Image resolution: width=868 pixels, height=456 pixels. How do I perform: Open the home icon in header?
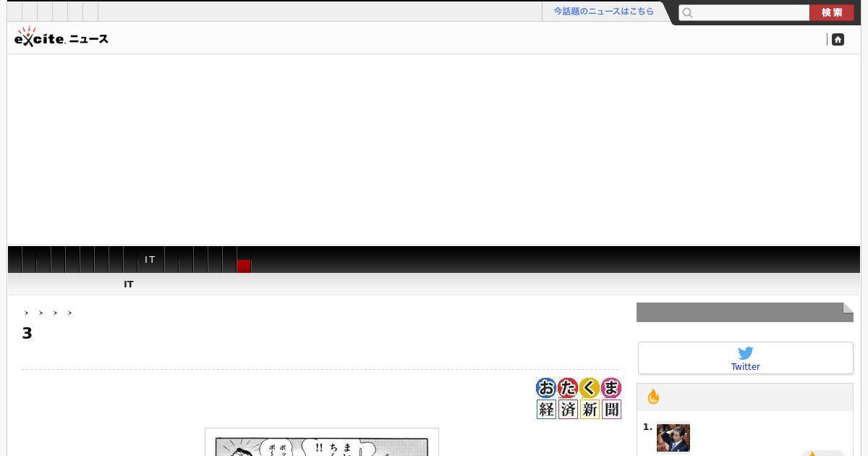pos(838,39)
